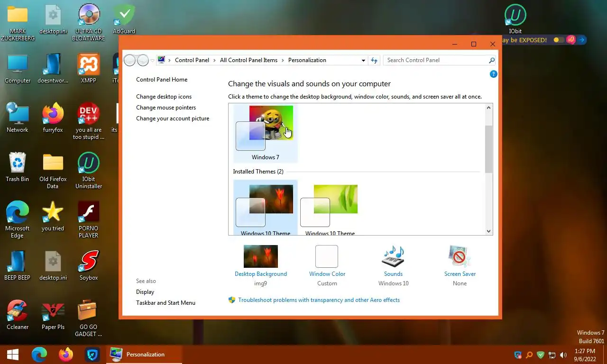This screenshot has width=607, height=364.
Task: Expand chevron after Control Panel breadcrumb
Action: click(x=215, y=60)
